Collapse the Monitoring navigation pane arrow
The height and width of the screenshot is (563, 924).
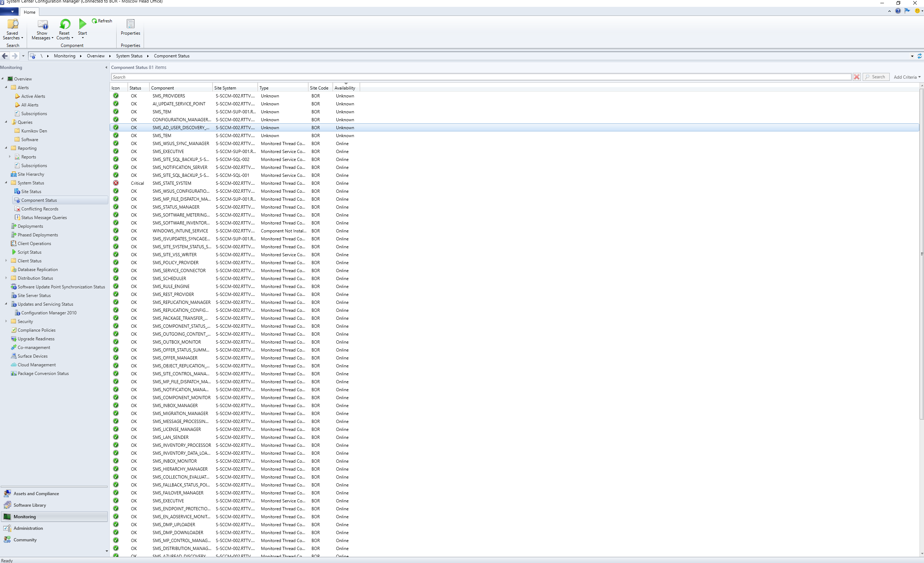[106, 67]
